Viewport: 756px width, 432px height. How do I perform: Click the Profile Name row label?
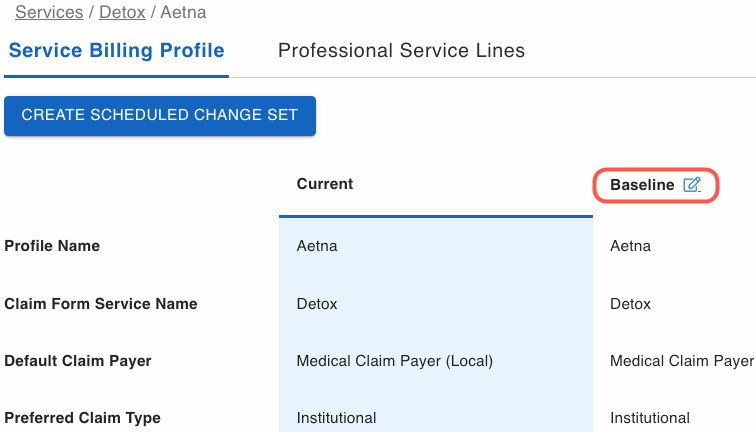(52, 246)
